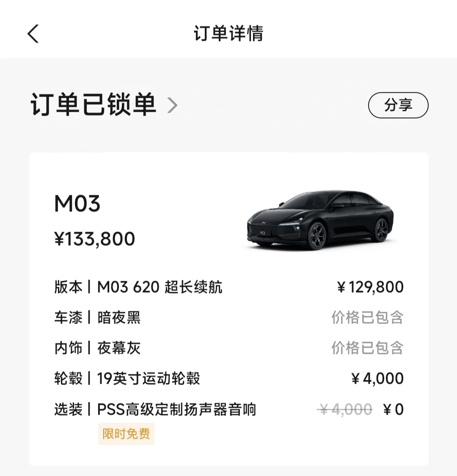457x476 pixels.
Task: Tap the ¥133,800 total price
Action: pos(95,239)
